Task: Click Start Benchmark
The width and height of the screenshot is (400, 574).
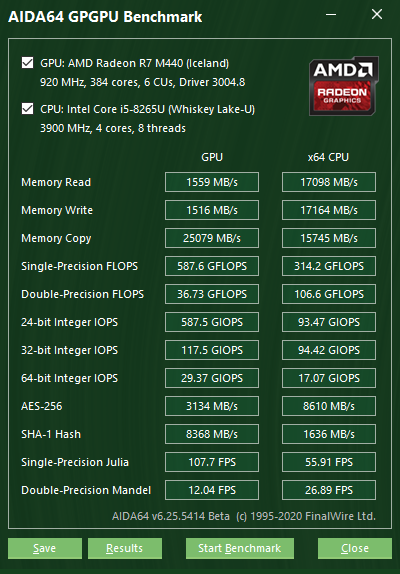Action: [x=240, y=548]
